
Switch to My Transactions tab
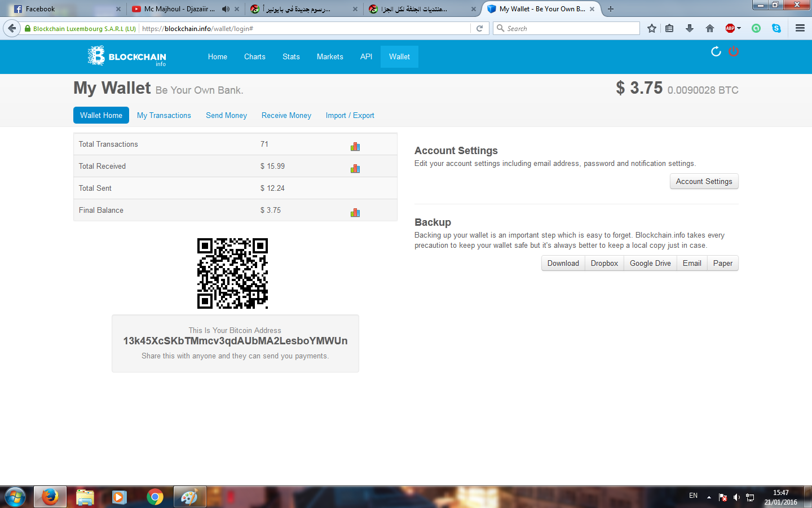pos(164,115)
